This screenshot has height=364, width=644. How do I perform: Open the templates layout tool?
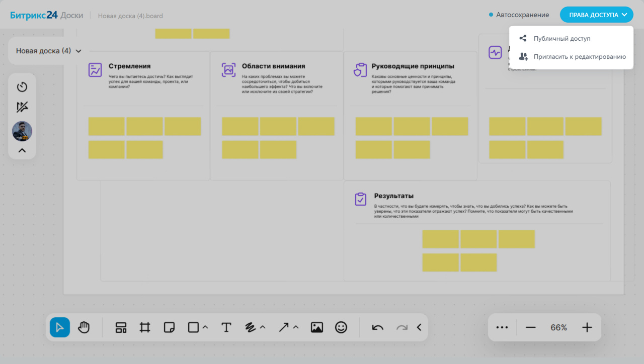[121, 327]
